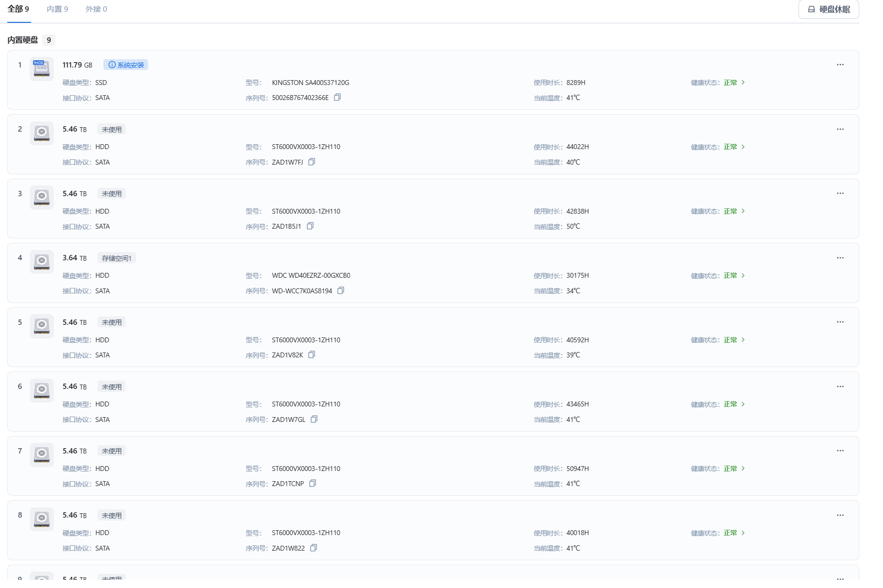Open more options for disk 7
883x588 pixels.
coord(840,451)
